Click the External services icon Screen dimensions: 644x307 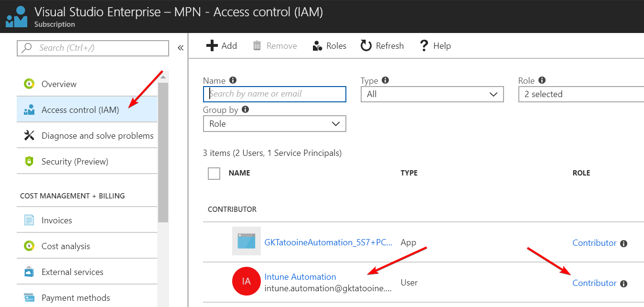pos(29,271)
